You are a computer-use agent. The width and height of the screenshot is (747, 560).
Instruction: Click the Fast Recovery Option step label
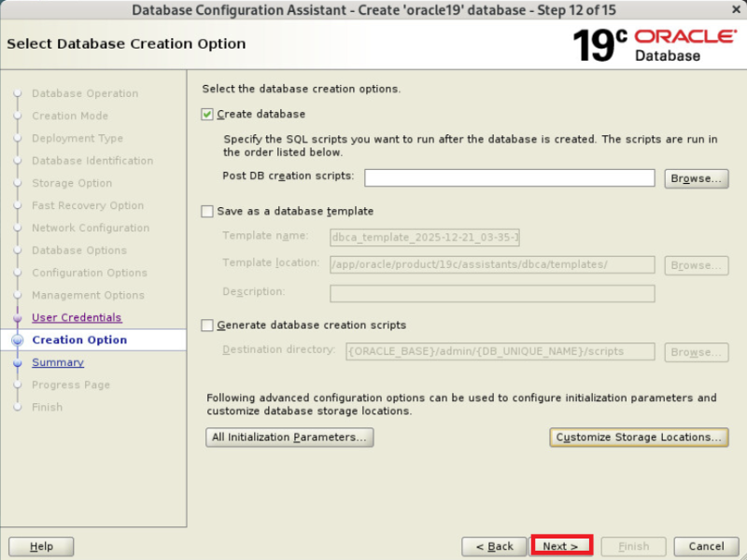(x=88, y=205)
